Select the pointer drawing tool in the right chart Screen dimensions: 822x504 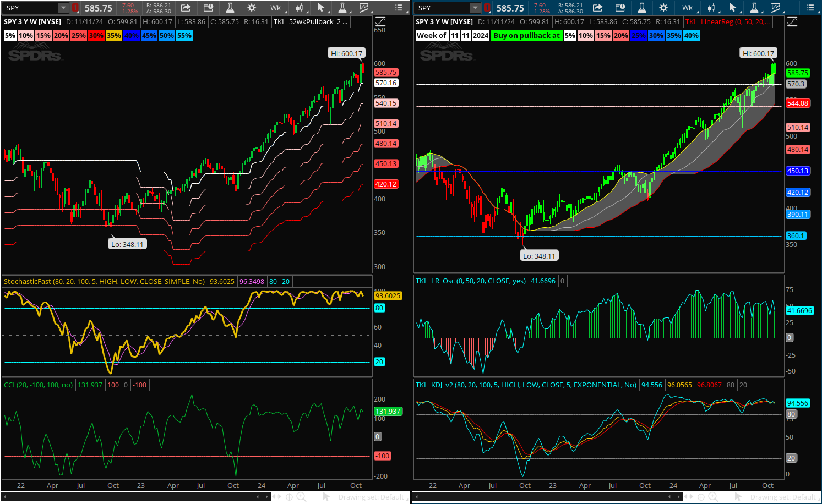pyautogui.click(x=733, y=8)
